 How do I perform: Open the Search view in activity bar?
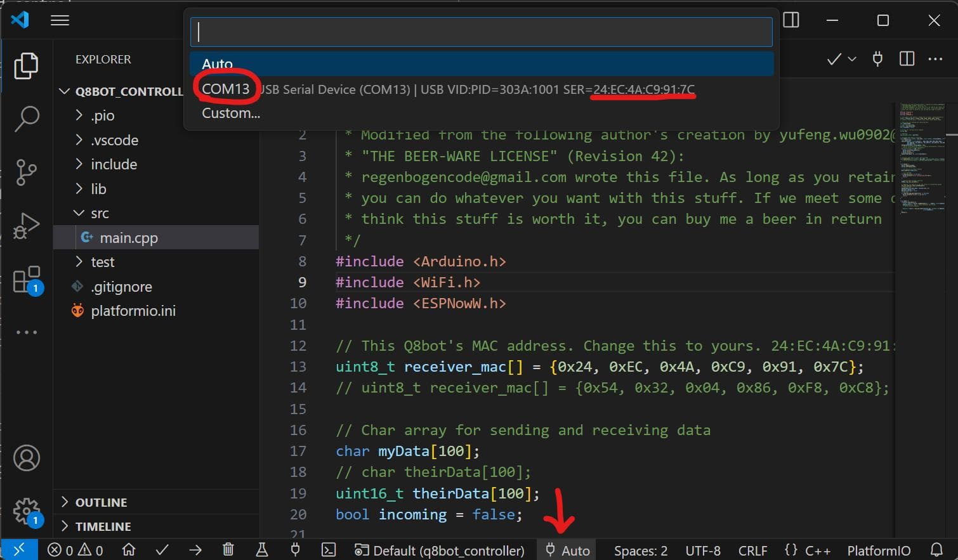point(26,119)
